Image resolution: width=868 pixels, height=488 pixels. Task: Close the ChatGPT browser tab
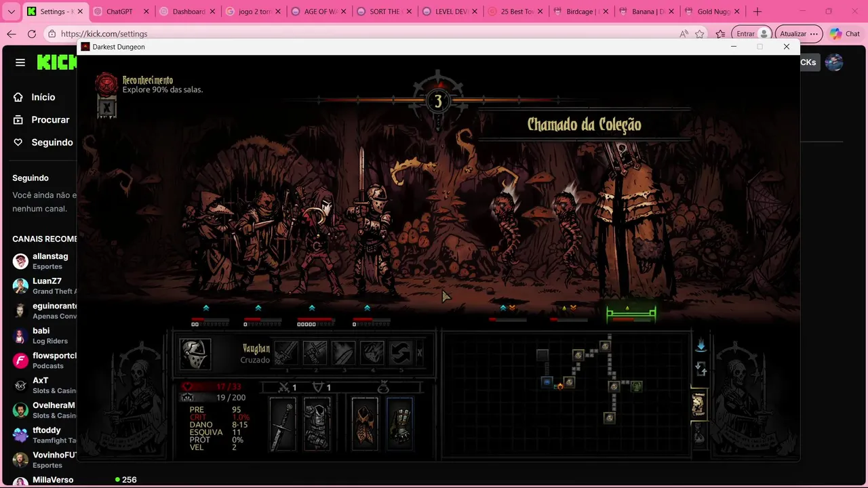click(146, 12)
